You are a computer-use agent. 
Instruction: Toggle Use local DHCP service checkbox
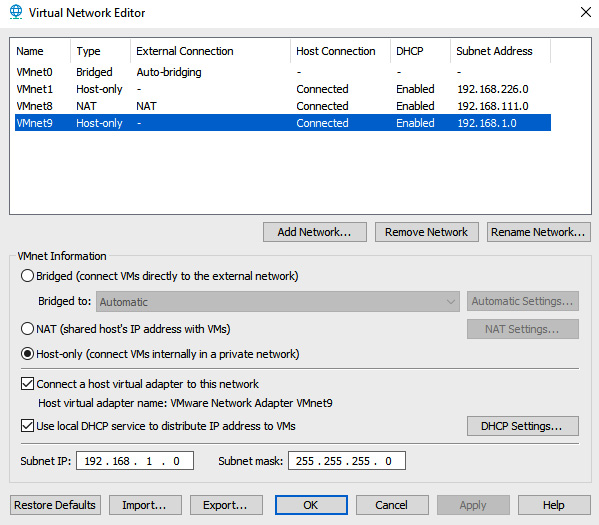click(x=28, y=426)
